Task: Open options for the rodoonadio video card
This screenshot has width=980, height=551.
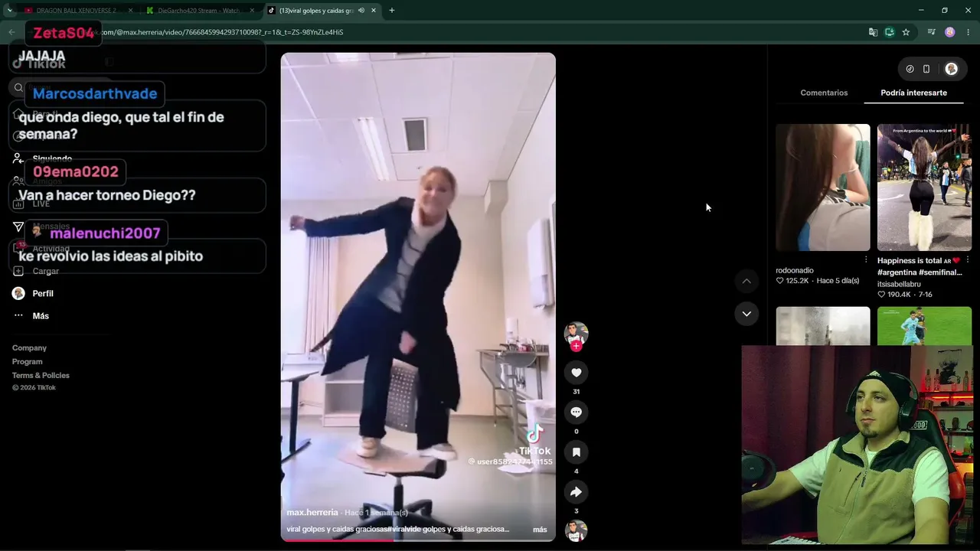Action: click(x=866, y=259)
